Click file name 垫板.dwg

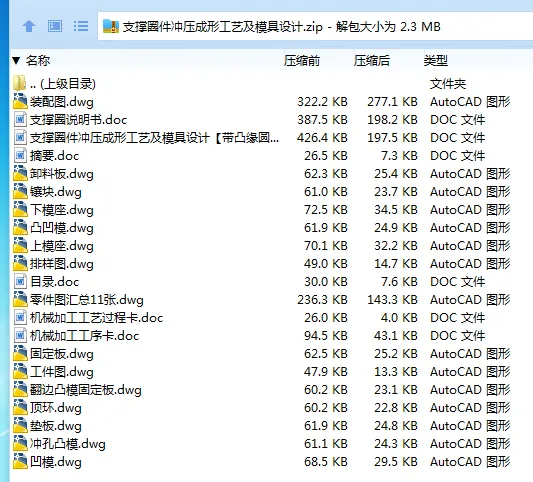(56, 426)
